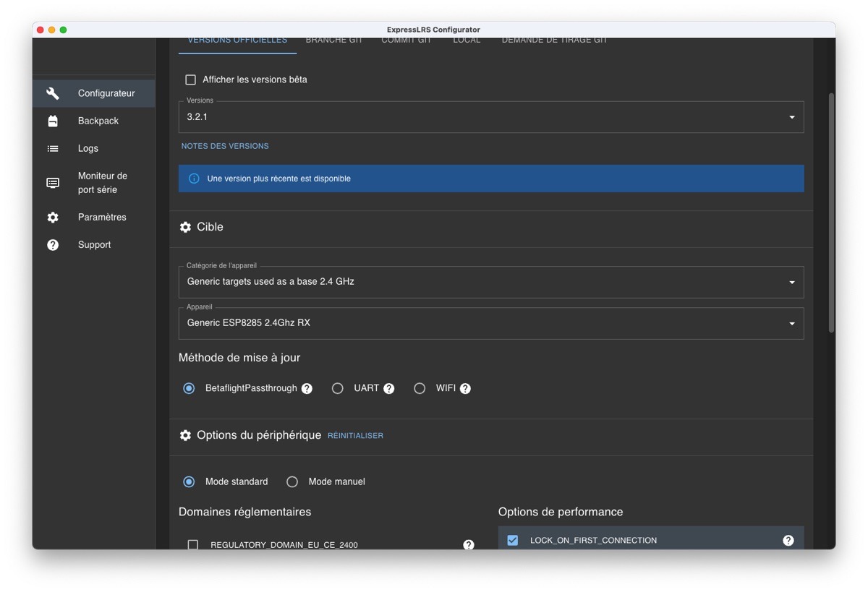Click the Backpack icon in sidebar
This screenshot has height=592, width=868.
tap(53, 121)
